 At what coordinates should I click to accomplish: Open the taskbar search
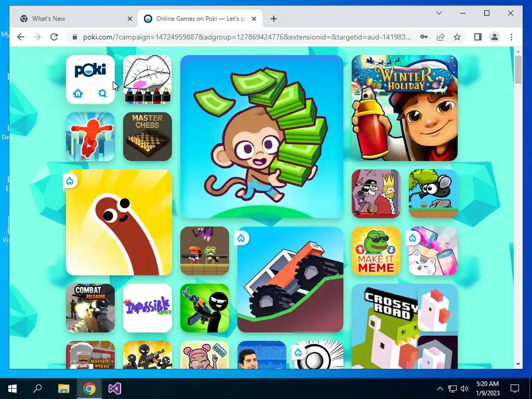coord(37,389)
